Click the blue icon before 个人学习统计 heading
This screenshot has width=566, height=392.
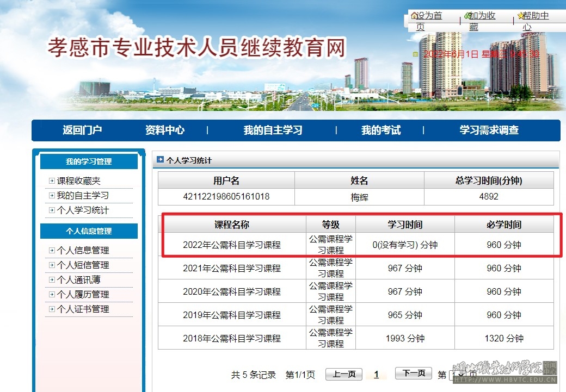161,160
